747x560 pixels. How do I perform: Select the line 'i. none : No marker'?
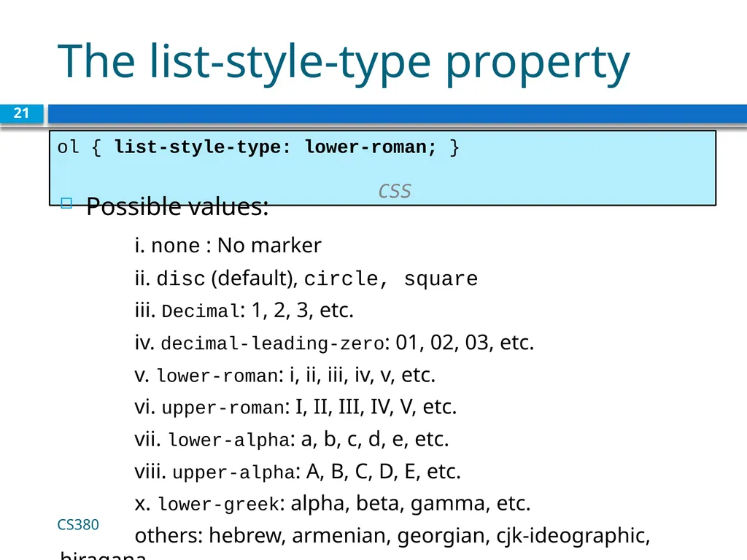pos(228,246)
